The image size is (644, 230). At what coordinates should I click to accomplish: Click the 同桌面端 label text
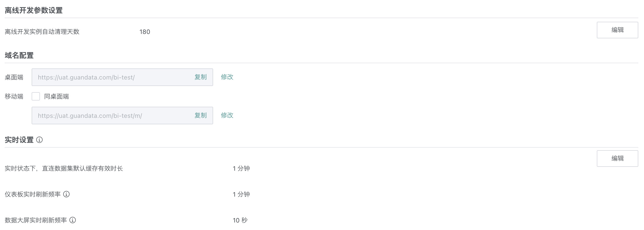tap(57, 97)
